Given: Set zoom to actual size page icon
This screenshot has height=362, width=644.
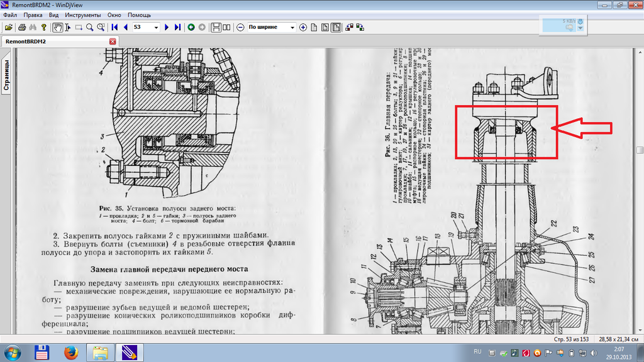Looking at the screenshot, I should click(x=314, y=27).
